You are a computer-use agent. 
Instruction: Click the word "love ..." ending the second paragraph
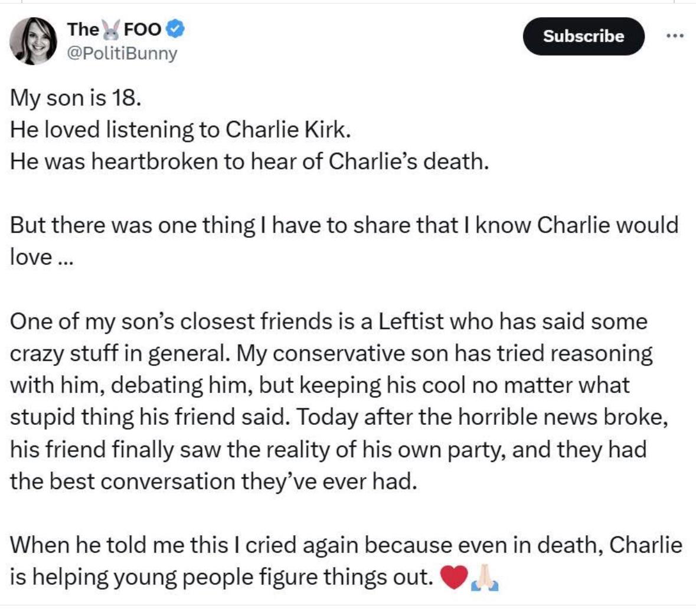click(41, 257)
